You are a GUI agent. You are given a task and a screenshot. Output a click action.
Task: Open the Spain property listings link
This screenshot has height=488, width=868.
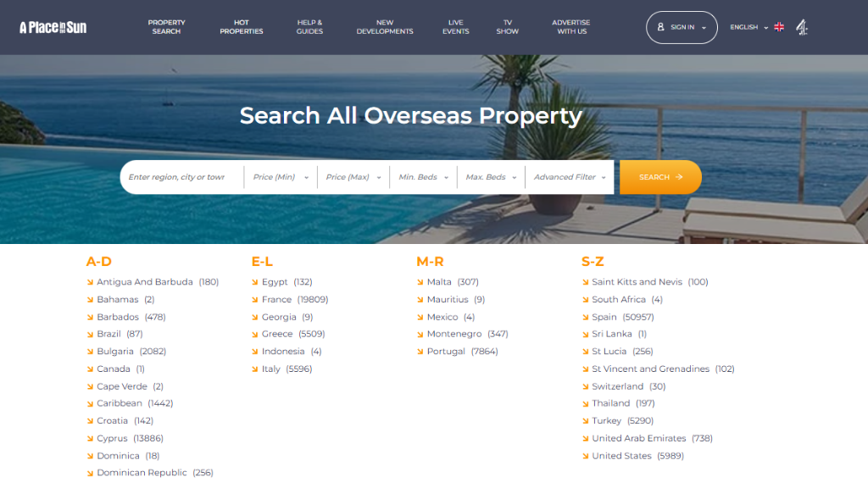[604, 317]
